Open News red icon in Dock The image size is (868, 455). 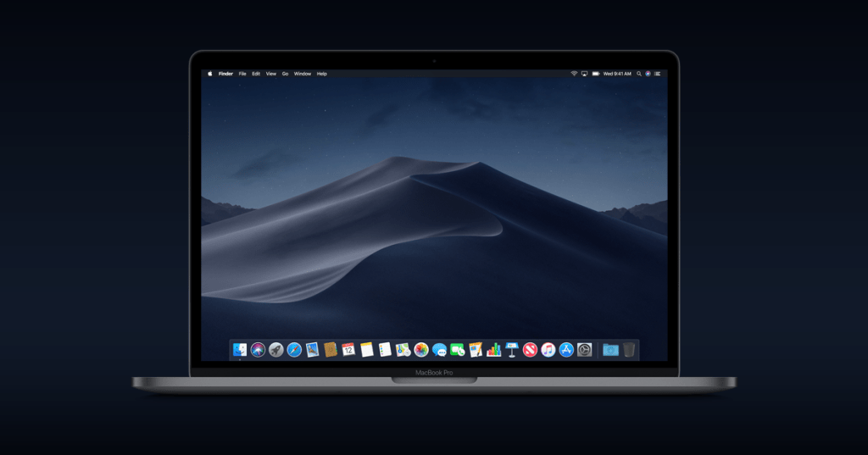click(530, 350)
